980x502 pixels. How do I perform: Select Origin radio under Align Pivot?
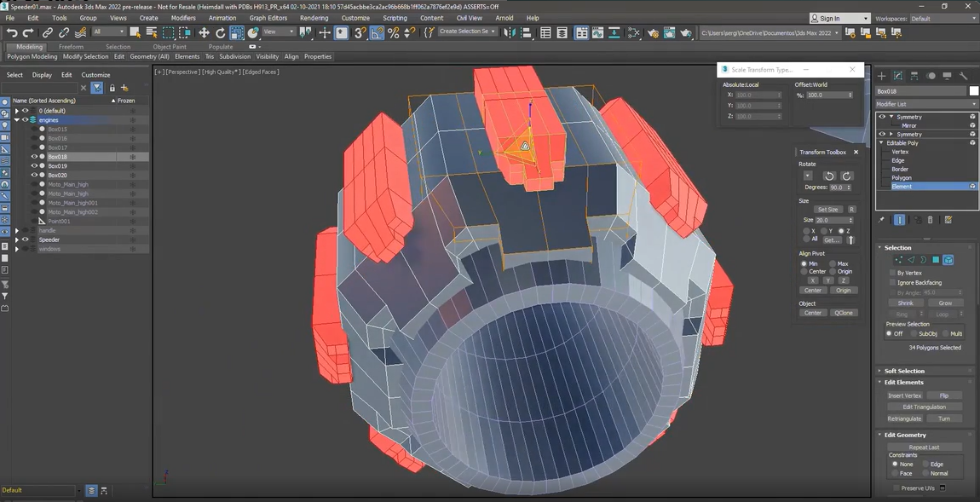pos(833,271)
